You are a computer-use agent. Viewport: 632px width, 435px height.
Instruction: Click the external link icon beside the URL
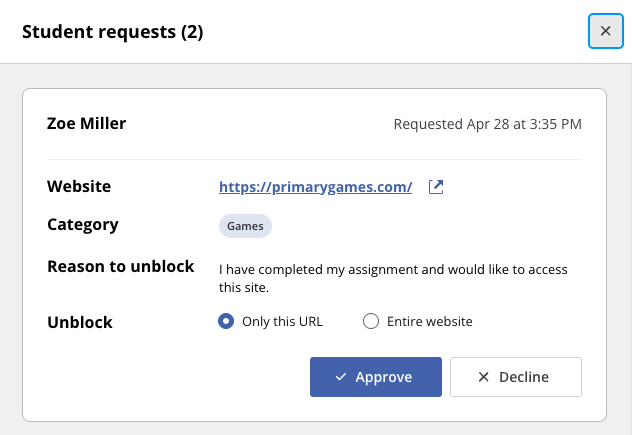436,187
